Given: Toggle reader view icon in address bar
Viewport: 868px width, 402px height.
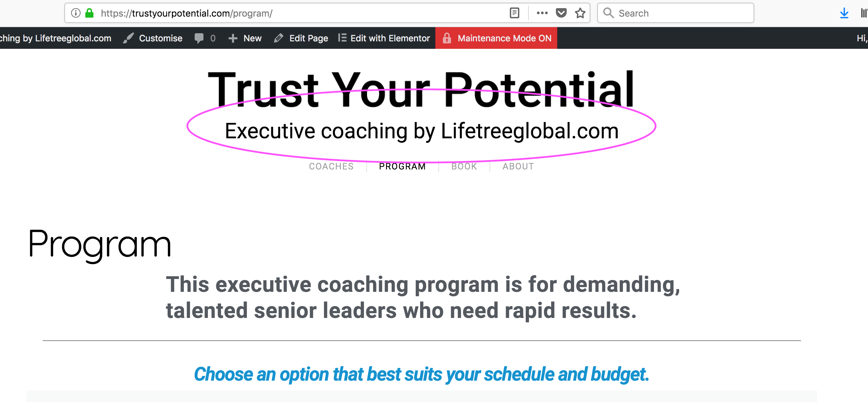Looking at the screenshot, I should click(x=514, y=13).
